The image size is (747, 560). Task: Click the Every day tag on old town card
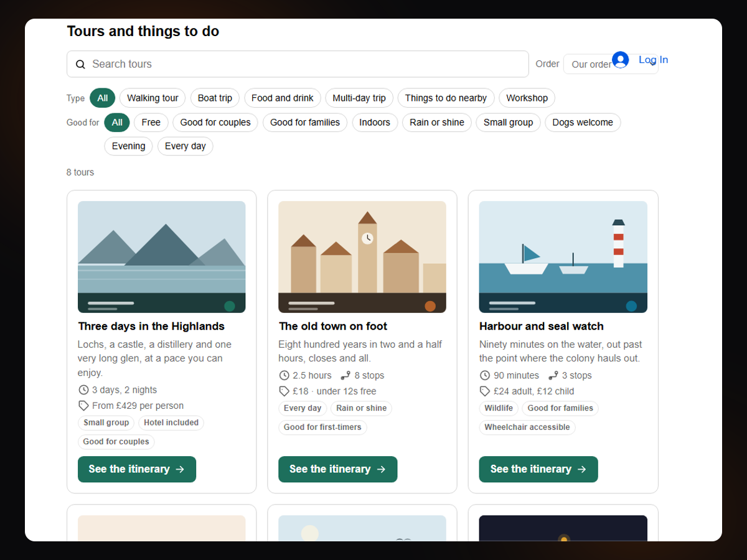coord(303,409)
